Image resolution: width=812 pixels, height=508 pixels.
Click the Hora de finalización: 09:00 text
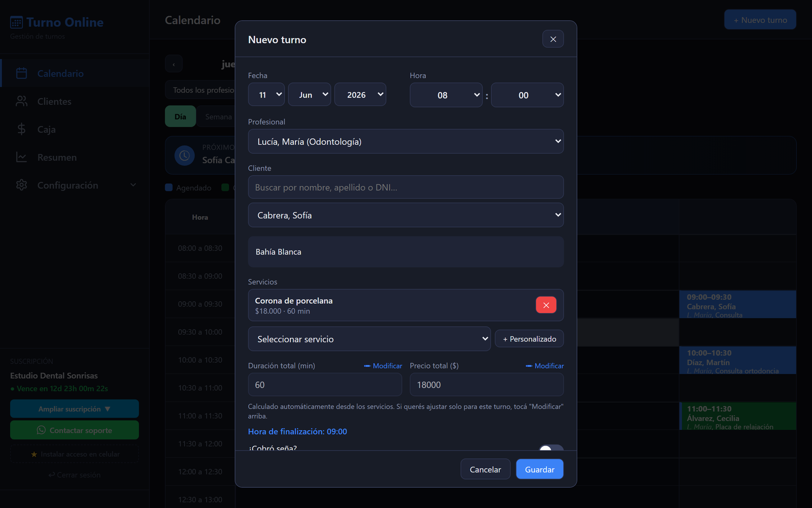(x=297, y=431)
